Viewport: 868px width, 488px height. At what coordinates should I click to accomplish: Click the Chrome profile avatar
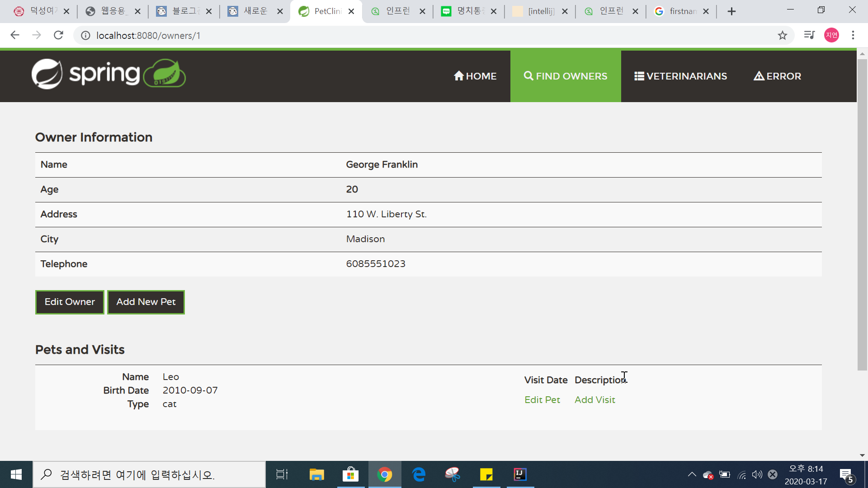tap(831, 35)
